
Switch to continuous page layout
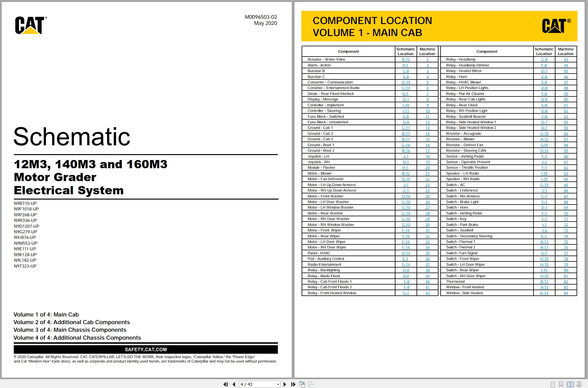click(561, 384)
